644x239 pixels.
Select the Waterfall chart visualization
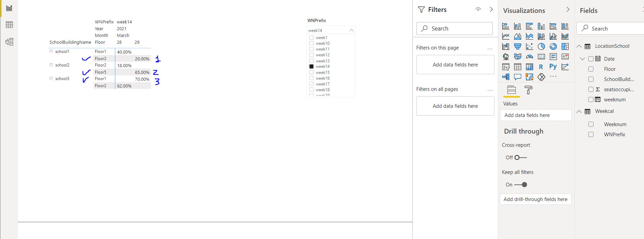tap(506, 46)
